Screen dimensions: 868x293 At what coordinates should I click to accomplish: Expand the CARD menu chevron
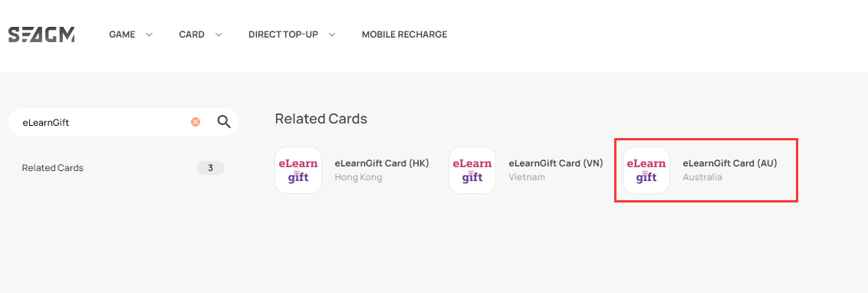pyautogui.click(x=219, y=35)
